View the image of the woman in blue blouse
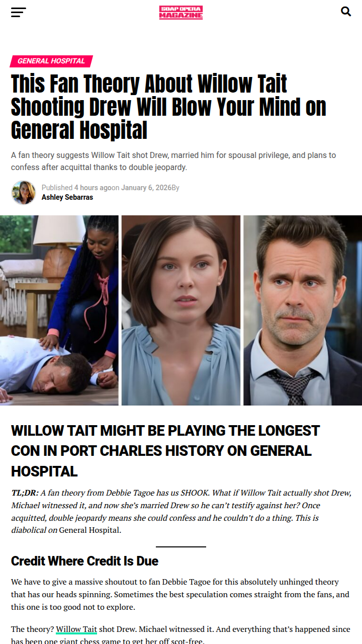362x644 pixels. [181, 310]
